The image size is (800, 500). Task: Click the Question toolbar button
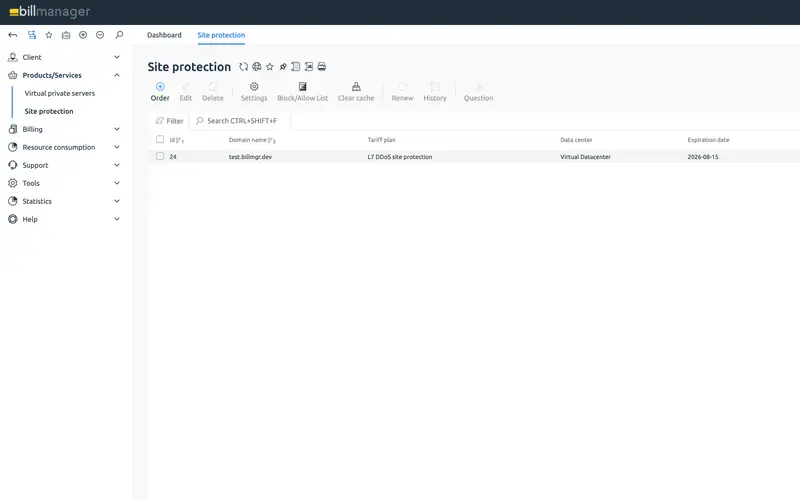pyautogui.click(x=479, y=92)
